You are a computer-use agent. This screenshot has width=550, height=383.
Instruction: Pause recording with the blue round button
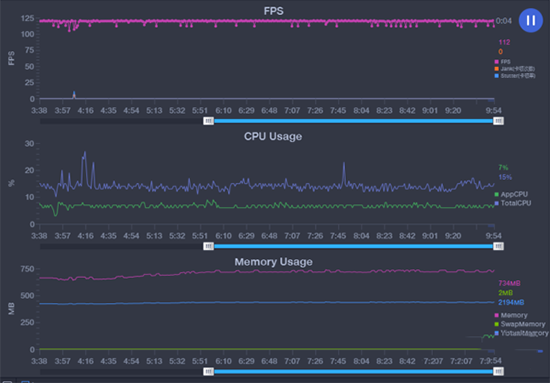coord(531,20)
